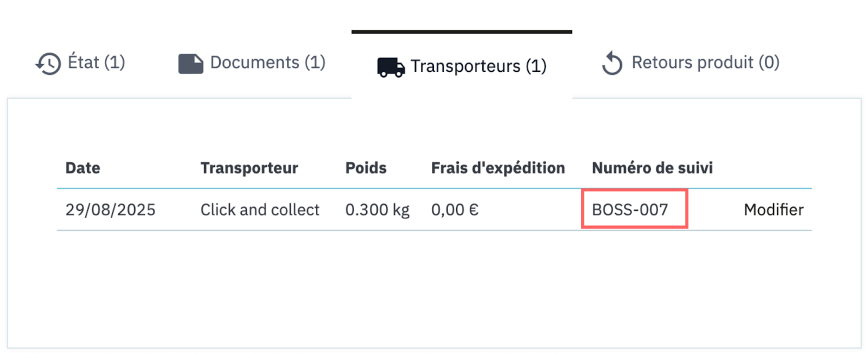The height and width of the screenshot is (358, 868).
Task: Select the Transporteurs (1) tab label
Action: pyautogui.click(x=478, y=66)
